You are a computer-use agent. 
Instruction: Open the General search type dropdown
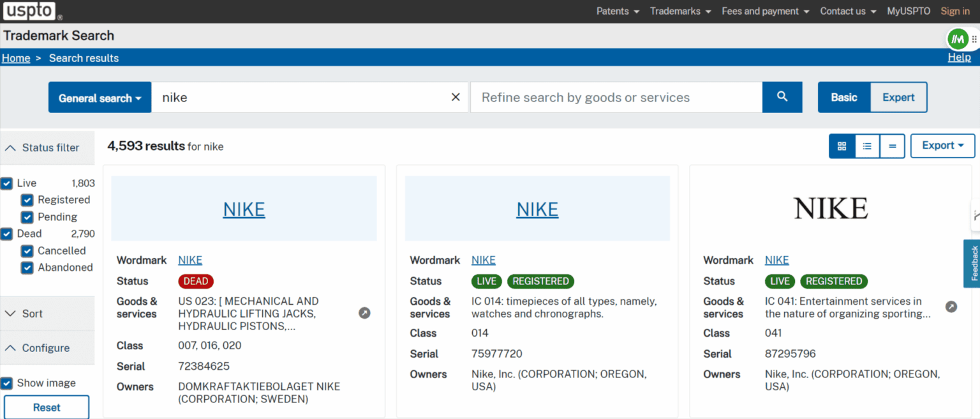click(x=100, y=97)
